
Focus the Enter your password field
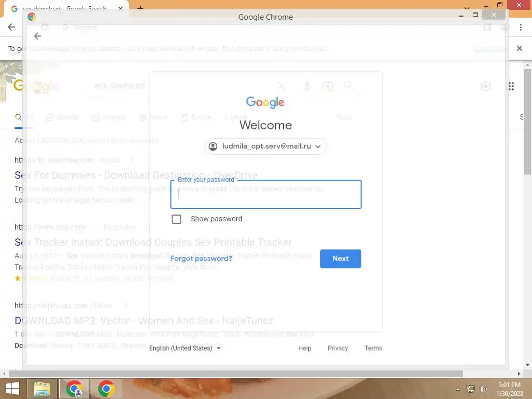click(x=265, y=194)
